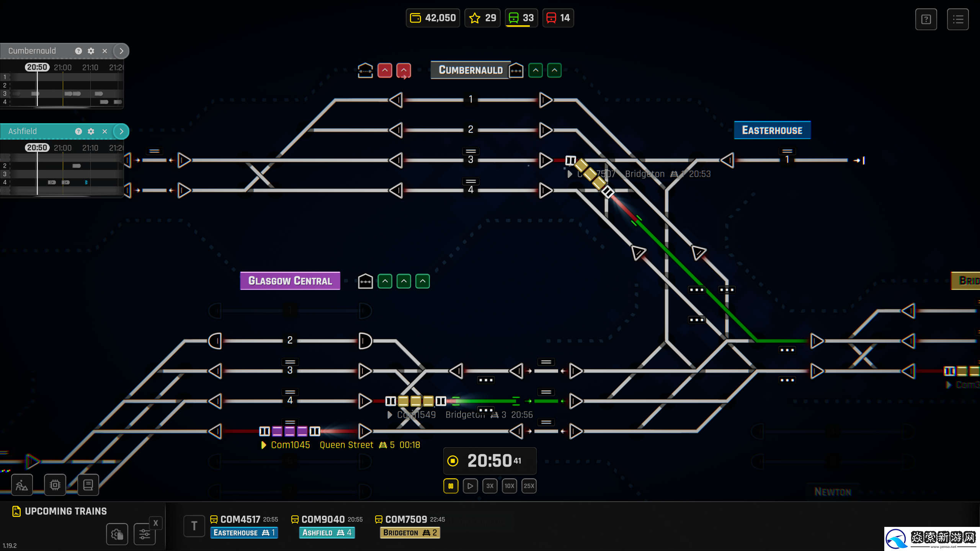Expand the Cumbernauld timetable panel arrow
The width and height of the screenshot is (980, 551).
pyautogui.click(x=121, y=51)
